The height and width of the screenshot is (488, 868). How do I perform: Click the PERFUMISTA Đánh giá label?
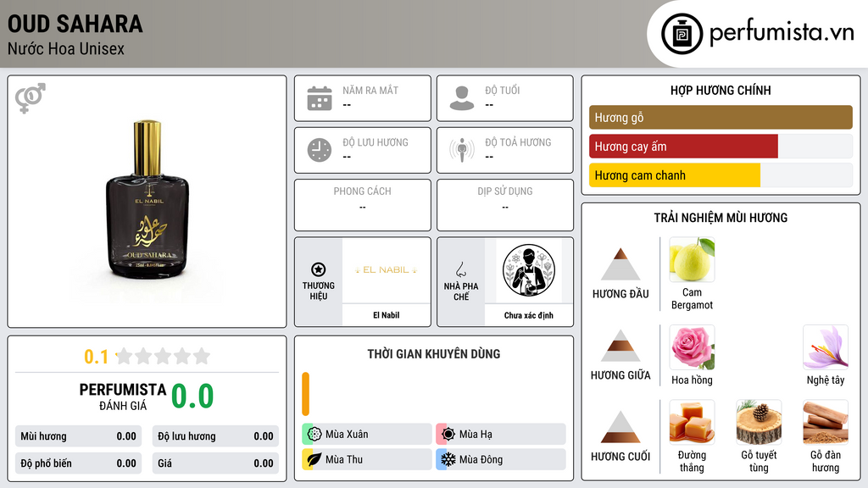pos(123,396)
